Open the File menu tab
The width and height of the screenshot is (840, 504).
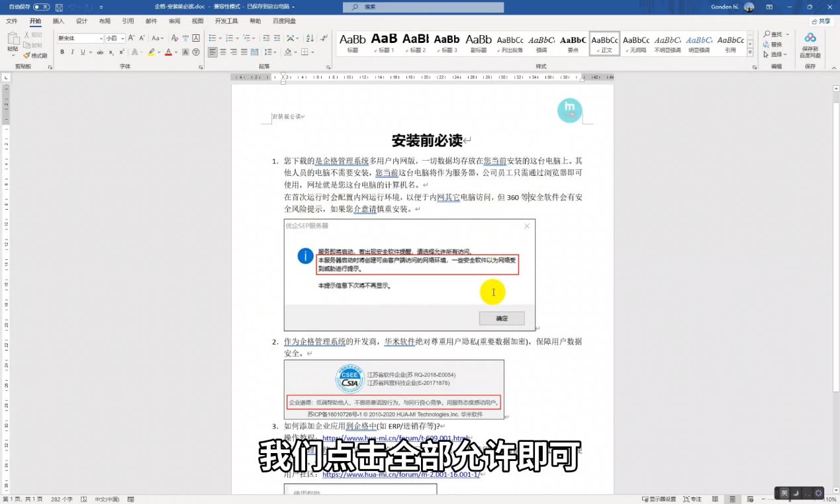click(12, 21)
